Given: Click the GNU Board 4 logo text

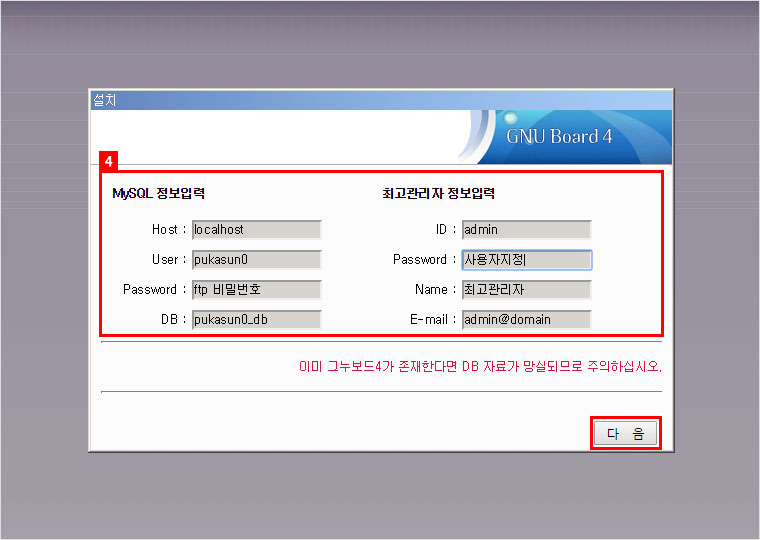Looking at the screenshot, I should coord(559,136).
